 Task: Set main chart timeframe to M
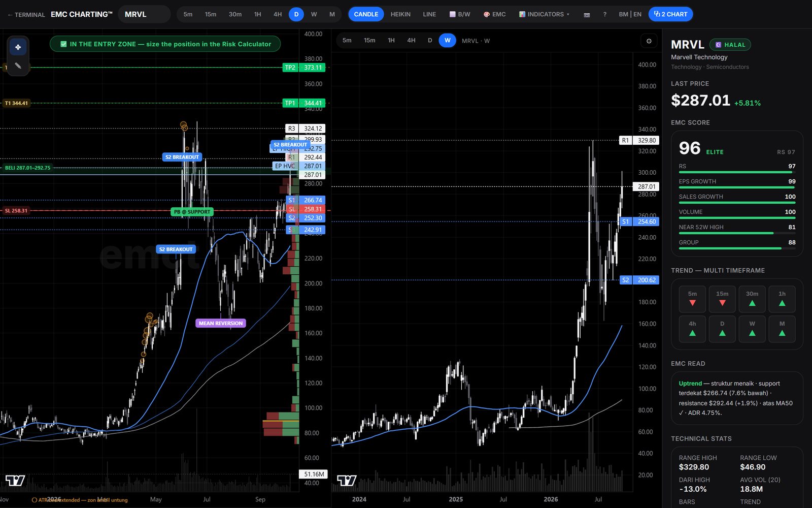click(x=332, y=15)
